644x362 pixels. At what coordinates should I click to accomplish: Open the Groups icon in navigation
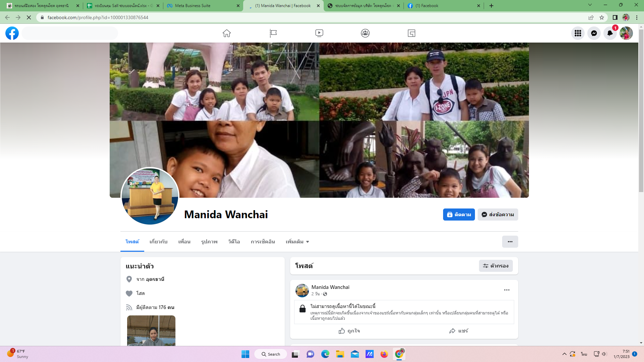365,33
